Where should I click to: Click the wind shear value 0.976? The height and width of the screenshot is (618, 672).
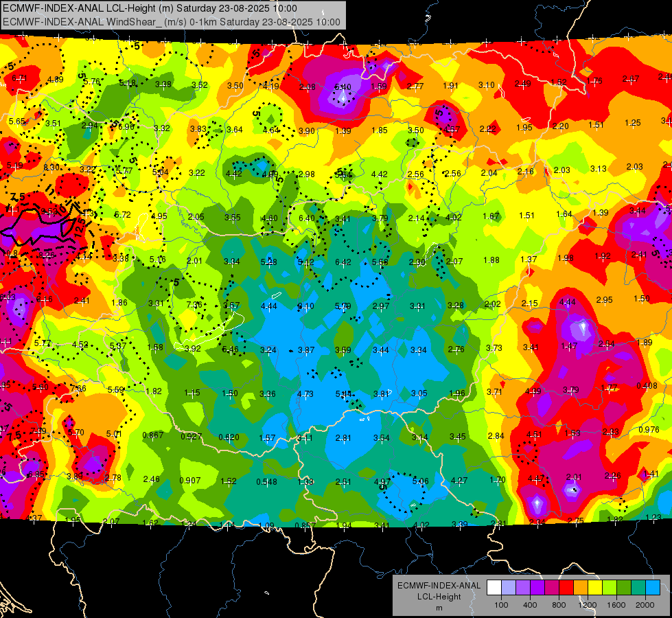[x=649, y=430]
